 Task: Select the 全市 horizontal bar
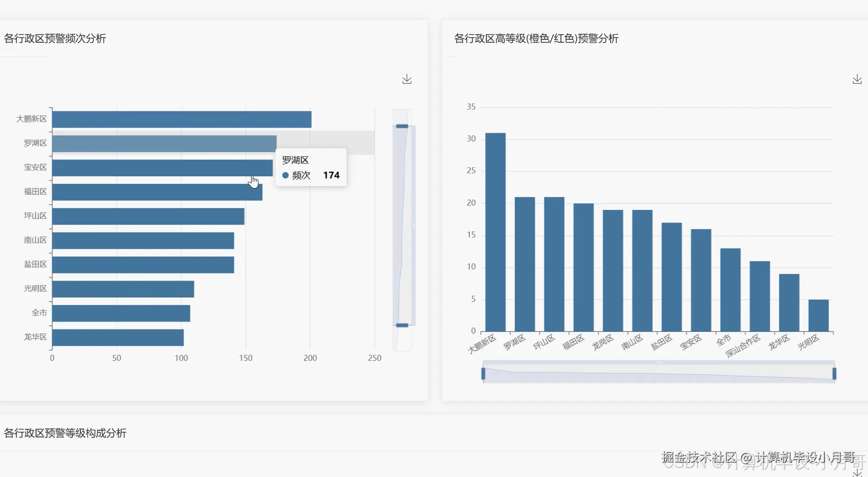(x=121, y=313)
